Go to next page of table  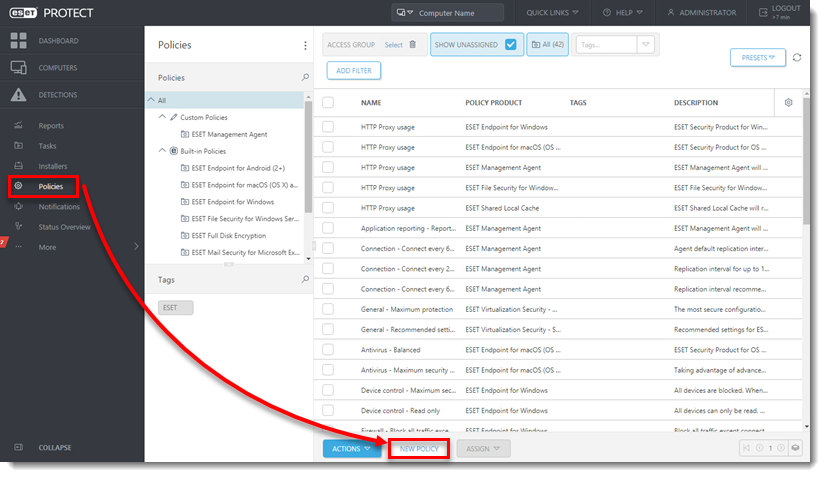tap(781, 448)
